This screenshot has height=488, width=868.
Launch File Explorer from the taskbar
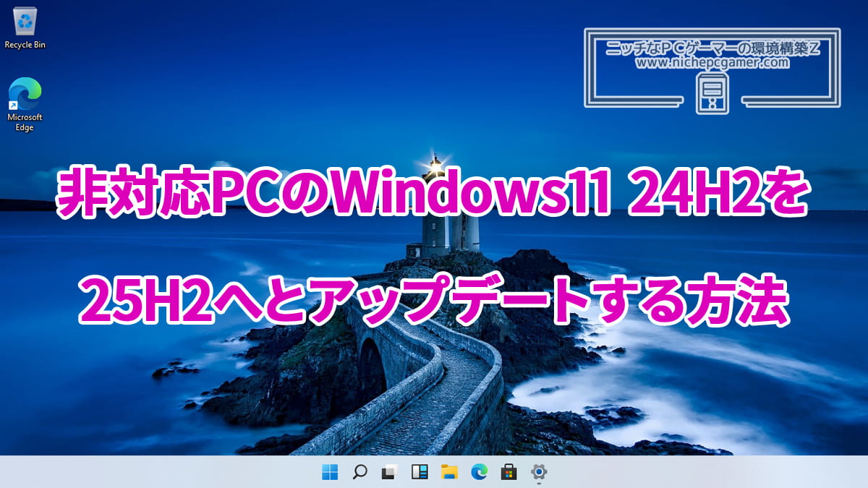(449, 472)
